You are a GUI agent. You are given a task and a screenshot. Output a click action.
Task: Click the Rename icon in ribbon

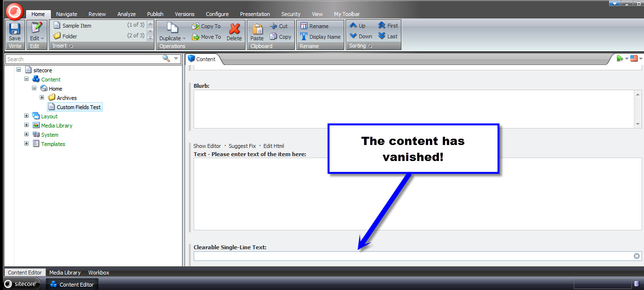304,26
